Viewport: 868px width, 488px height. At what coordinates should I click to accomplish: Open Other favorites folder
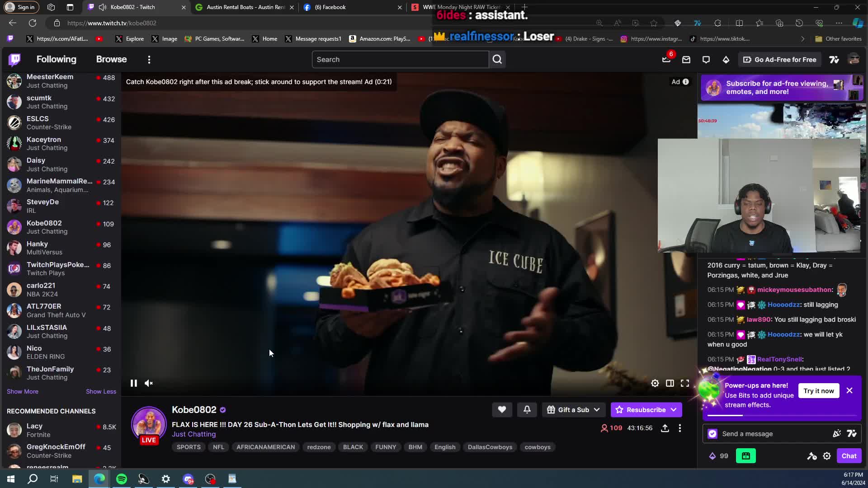[838, 39]
